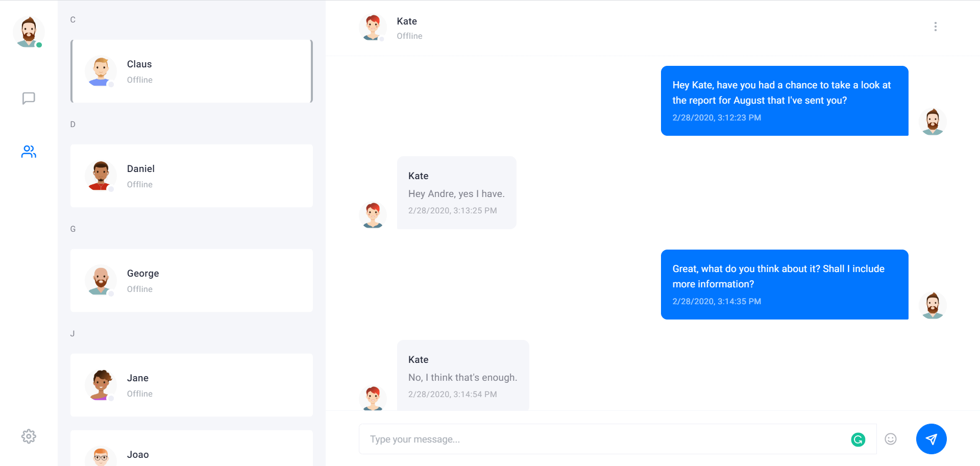
Task: Click the green Grammarly icon
Action: 858,439
